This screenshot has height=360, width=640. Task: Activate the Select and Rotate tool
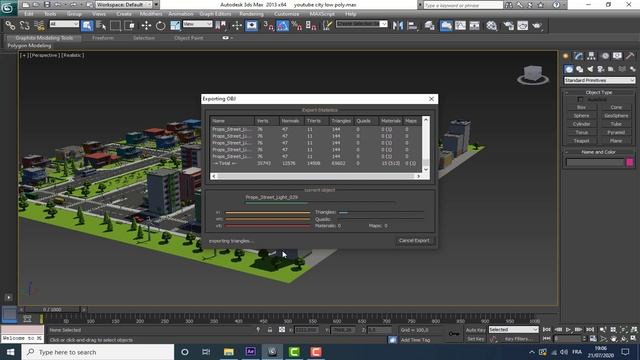160,26
